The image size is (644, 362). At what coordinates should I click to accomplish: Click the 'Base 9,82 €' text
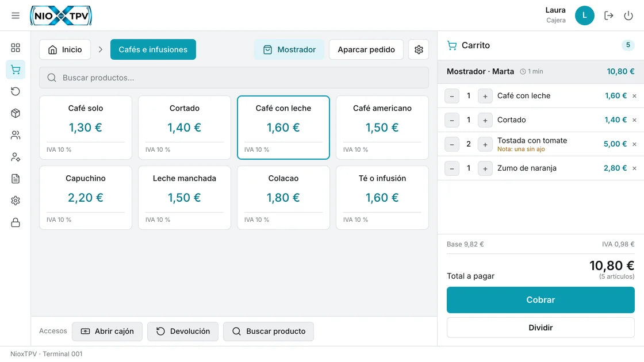click(465, 244)
